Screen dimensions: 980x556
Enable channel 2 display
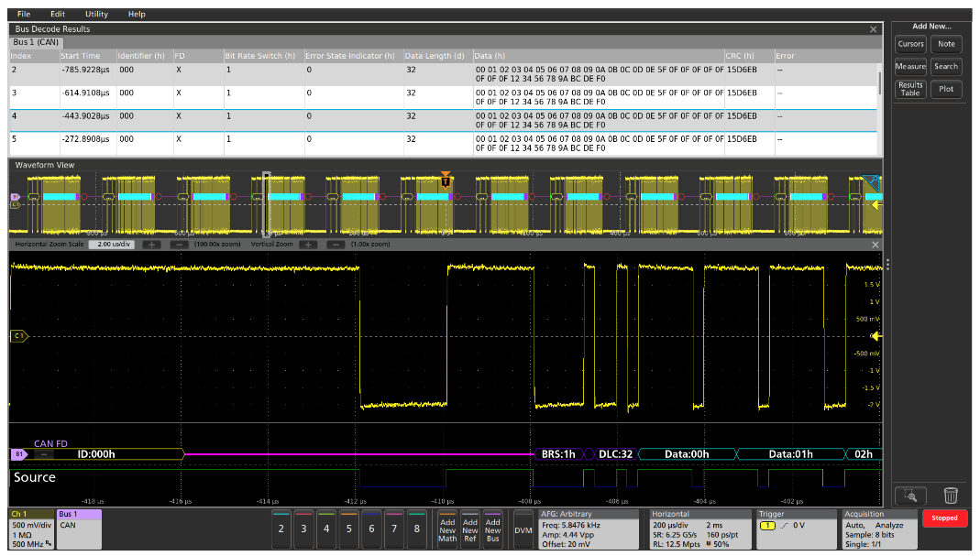pyautogui.click(x=281, y=529)
